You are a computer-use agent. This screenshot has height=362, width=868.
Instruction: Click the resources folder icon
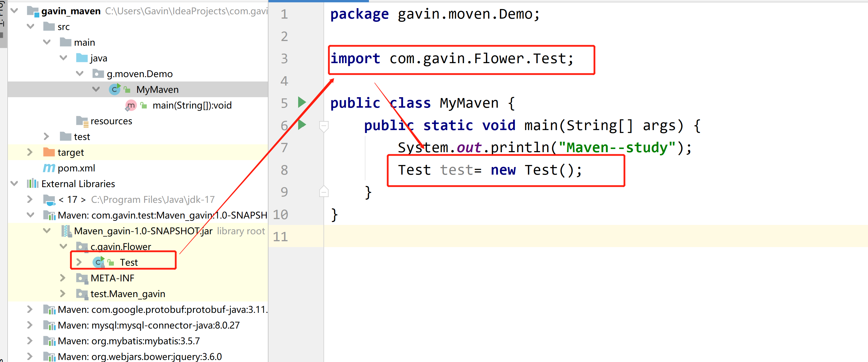point(82,121)
